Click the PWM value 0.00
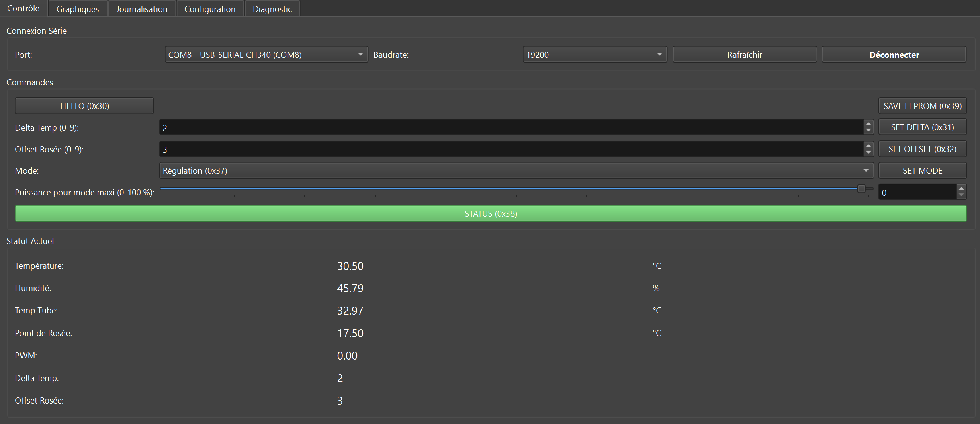This screenshot has width=980, height=424. [347, 356]
